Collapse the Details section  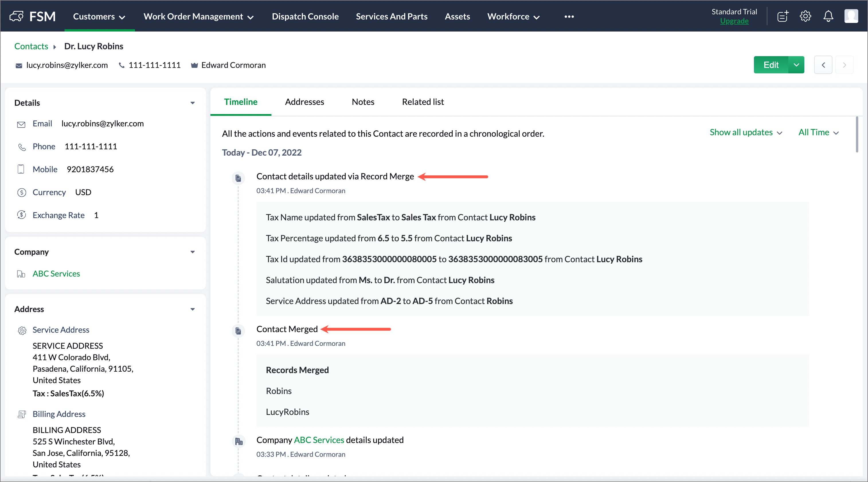tap(192, 103)
